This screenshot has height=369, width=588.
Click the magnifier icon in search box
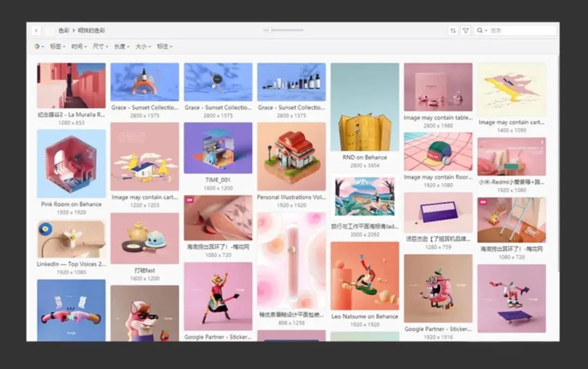480,30
